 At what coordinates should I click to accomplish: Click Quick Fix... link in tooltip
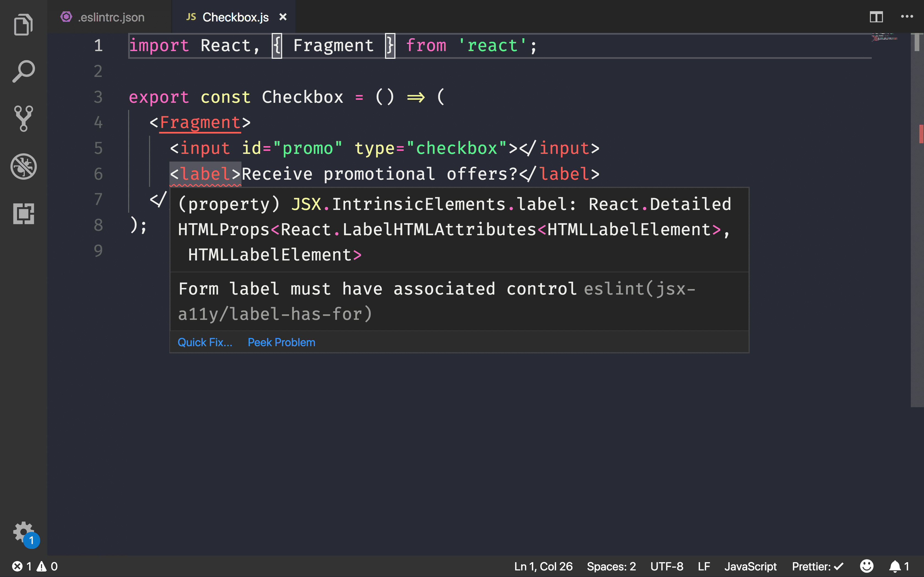pos(204,342)
